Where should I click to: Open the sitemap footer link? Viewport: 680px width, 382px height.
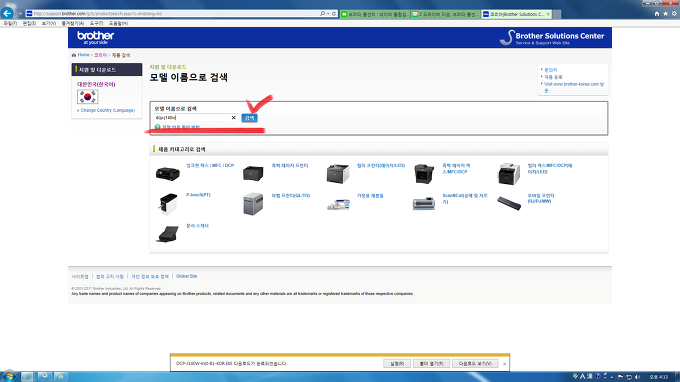[x=80, y=277]
